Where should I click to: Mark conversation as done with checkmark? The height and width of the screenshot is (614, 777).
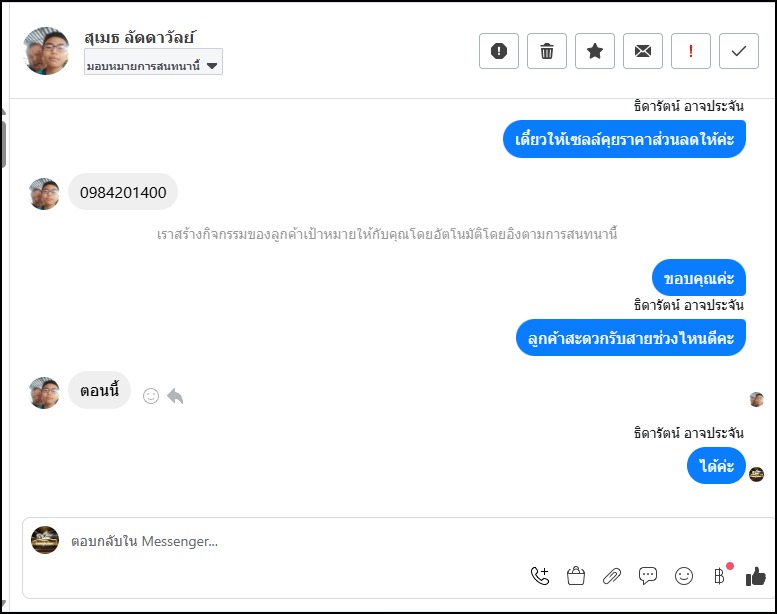(739, 51)
